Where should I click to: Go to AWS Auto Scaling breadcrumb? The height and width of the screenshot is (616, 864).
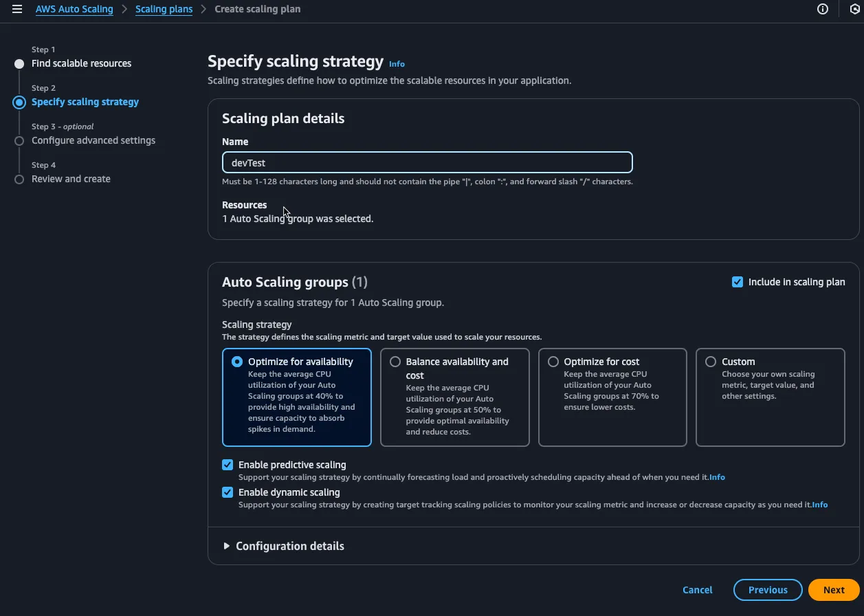point(74,10)
